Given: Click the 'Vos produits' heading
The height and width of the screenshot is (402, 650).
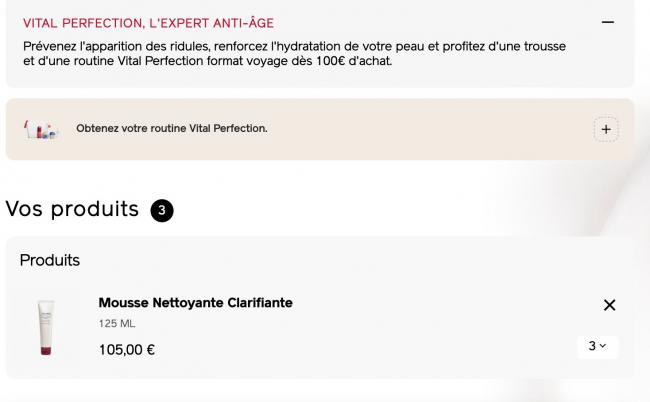Looking at the screenshot, I should [x=72, y=209].
